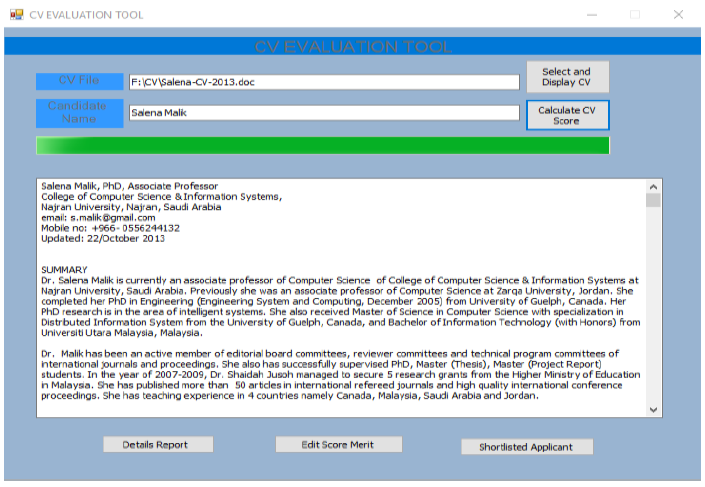
Task: Click the CV File label
Action: pyautogui.click(x=80, y=81)
